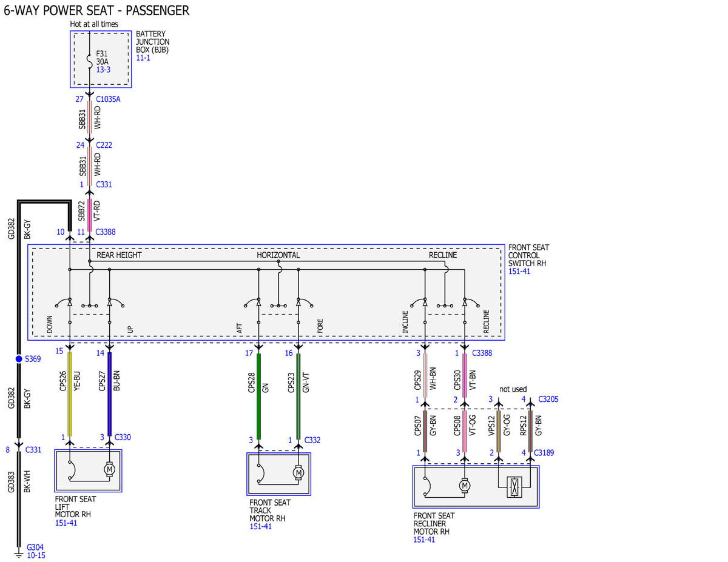This screenshot has width=728, height=562.
Task: Click the C1035A connector label
Action: pyautogui.click(x=108, y=99)
